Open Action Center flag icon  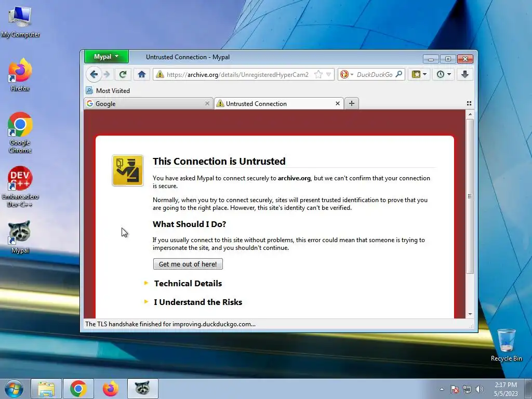[x=455, y=389]
